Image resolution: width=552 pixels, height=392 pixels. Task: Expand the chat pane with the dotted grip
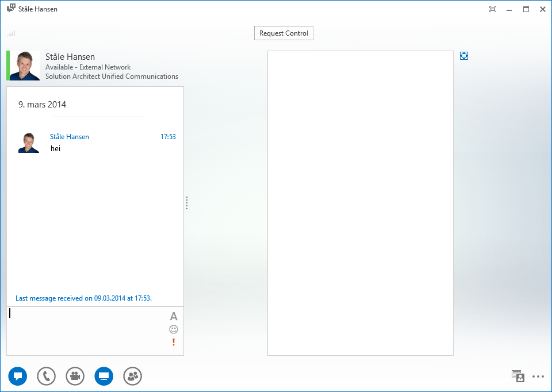(x=186, y=202)
